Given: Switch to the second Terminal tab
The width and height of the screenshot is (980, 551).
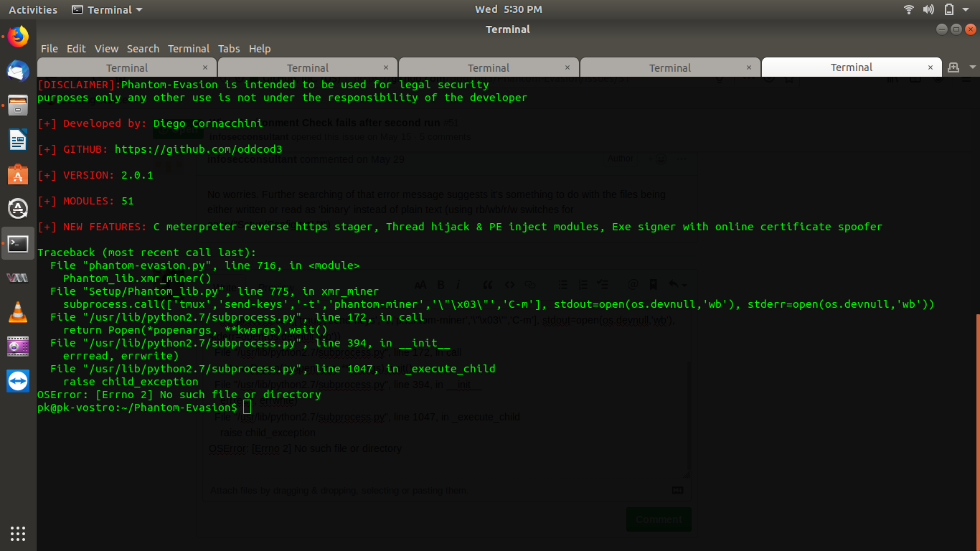Looking at the screenshot, I should (307, 67).
